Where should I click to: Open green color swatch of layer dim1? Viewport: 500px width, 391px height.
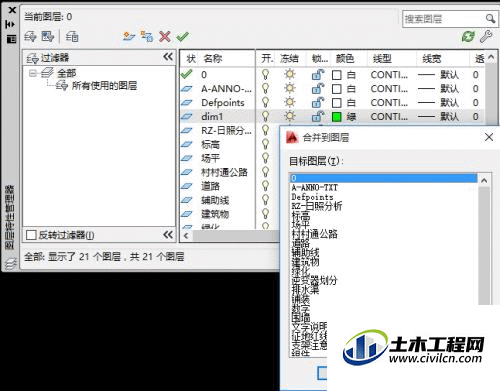click(337, 117)
